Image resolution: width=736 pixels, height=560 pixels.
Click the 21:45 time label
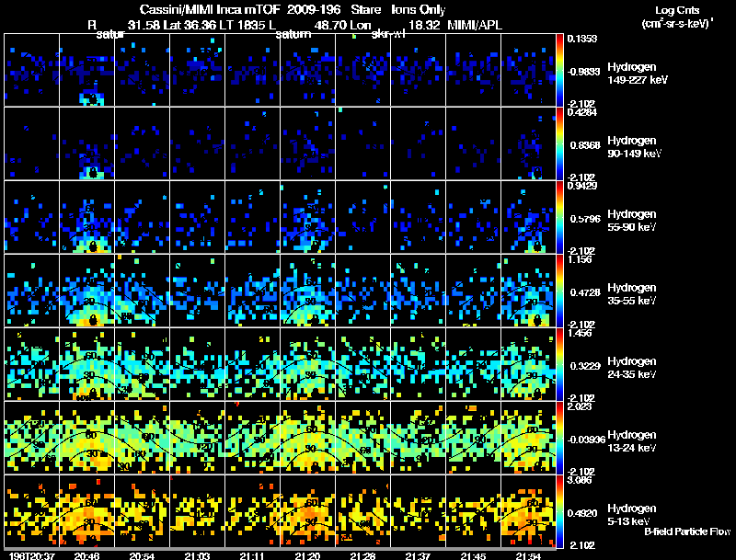(473, 555)
